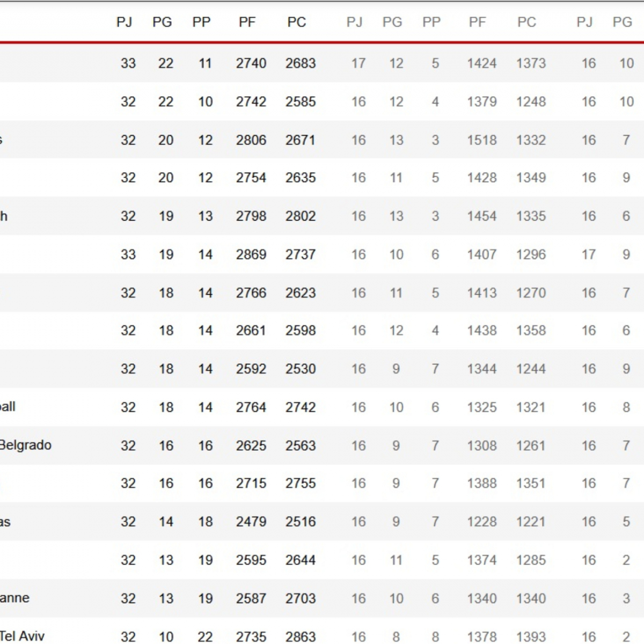Click team name ending in 'anne'

coord(15,598)
